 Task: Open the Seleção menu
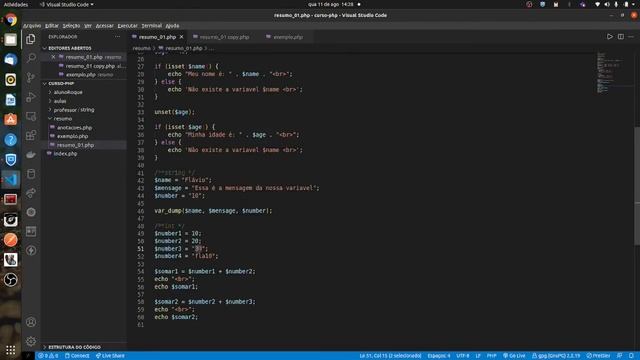pyautogui.click(x=71, y=26)
